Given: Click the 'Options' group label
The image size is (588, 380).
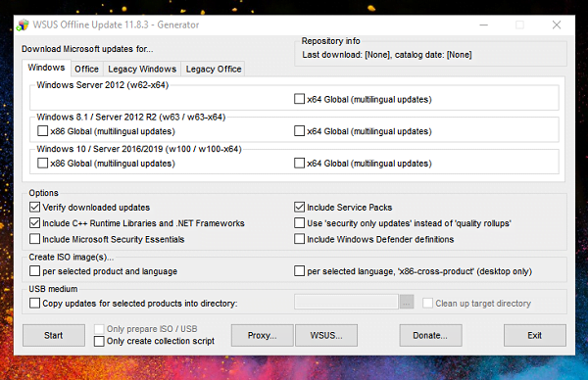Looking at the screenshot, I should point(43,193).
